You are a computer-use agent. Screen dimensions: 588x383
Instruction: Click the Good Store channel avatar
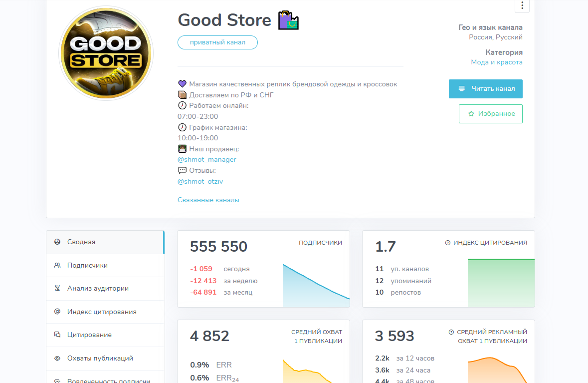pos(106,53)
